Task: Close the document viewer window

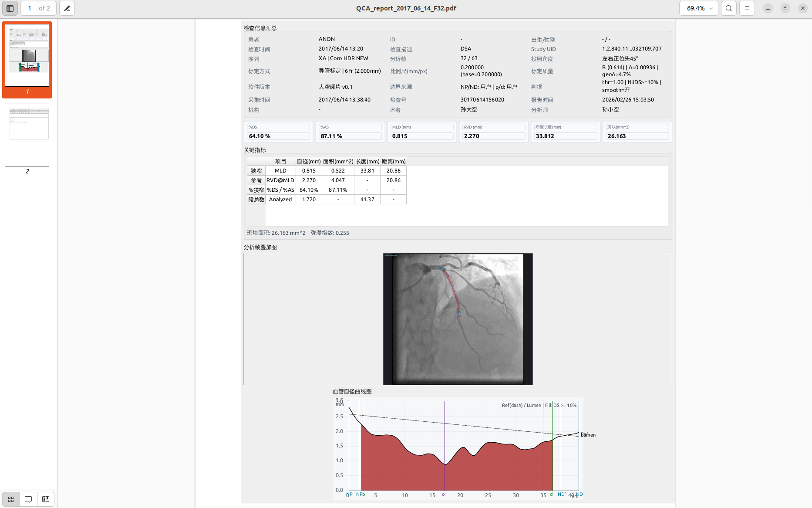Action: pyautogui.click(x=803, y=8)
